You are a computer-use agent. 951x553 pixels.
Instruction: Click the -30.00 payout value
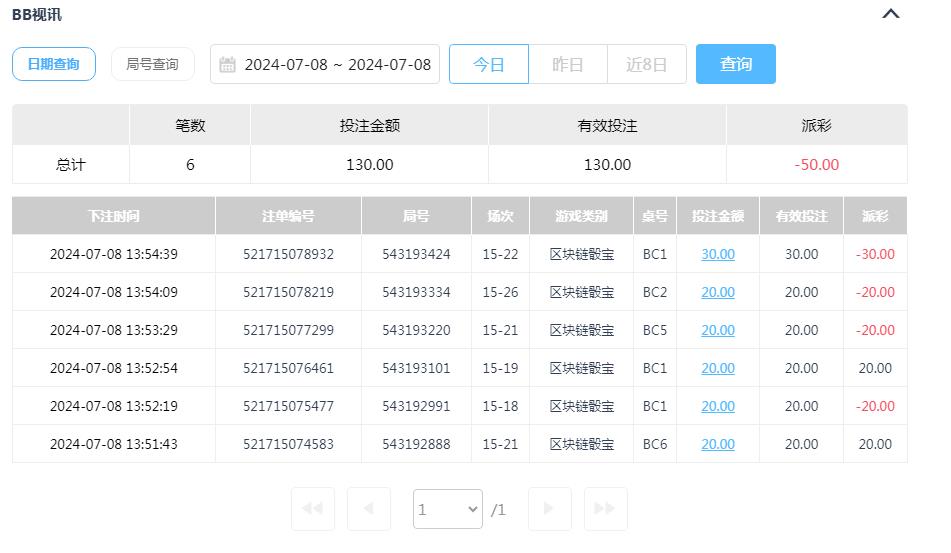click(875, 254)
